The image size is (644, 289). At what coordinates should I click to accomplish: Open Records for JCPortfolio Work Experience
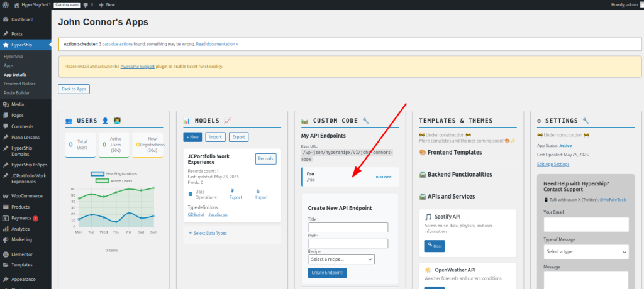[266, 159]
